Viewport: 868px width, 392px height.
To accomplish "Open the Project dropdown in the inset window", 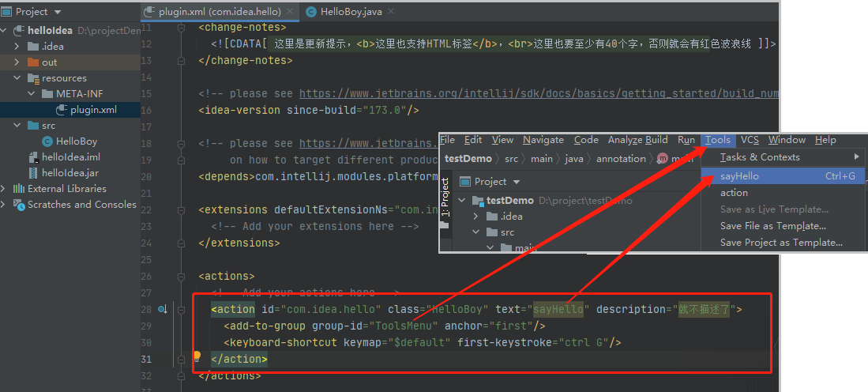I will pyautogui.click(x=517, y=182).
